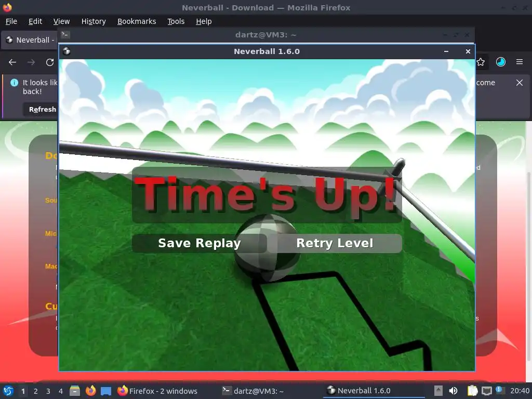Open the Help menu in Firefox
Screen dimensions: 532x399
pyautogui.click(x=204, y=21)
